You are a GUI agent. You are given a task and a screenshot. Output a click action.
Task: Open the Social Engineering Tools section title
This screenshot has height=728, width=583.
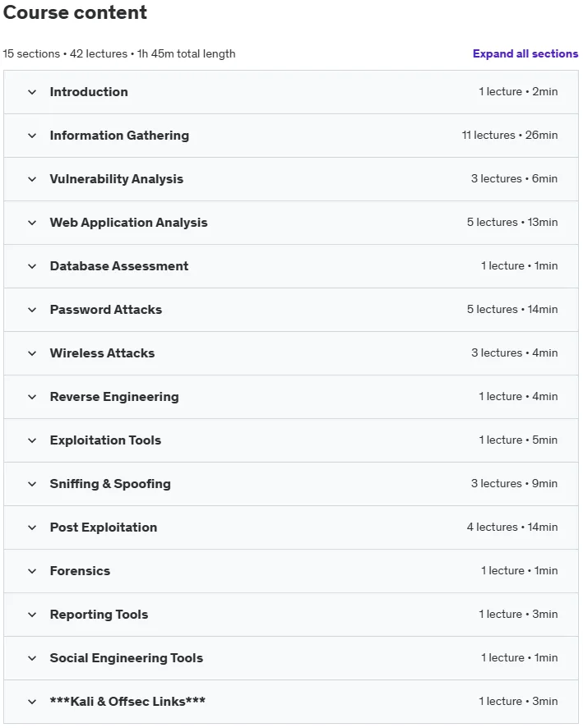[127, 658]
